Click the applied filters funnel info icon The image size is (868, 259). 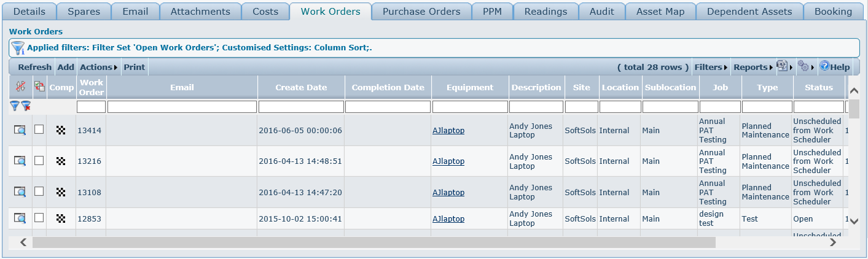click(18, 48)
